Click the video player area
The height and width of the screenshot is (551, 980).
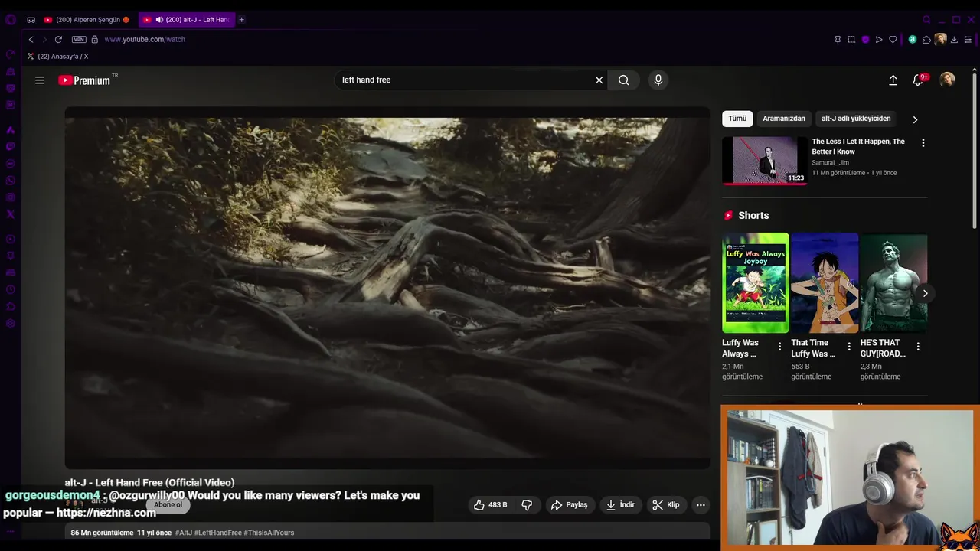tap(387, 288)
